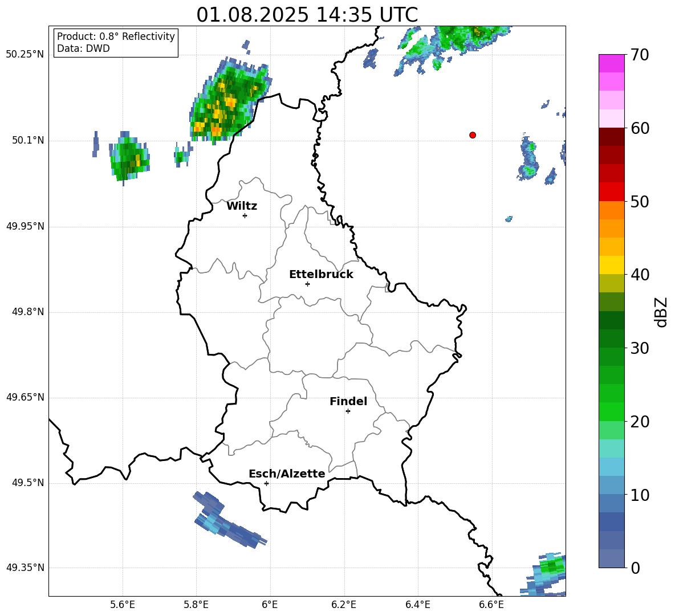Click latitude label 49.95°N
Viewport: 675px width, 616px height.
(25, 226)
